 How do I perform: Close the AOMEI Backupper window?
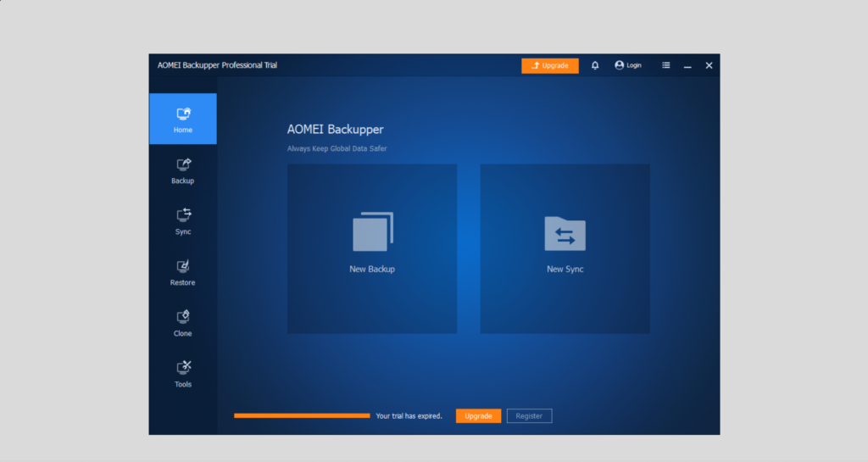click(x=709, y=65)
